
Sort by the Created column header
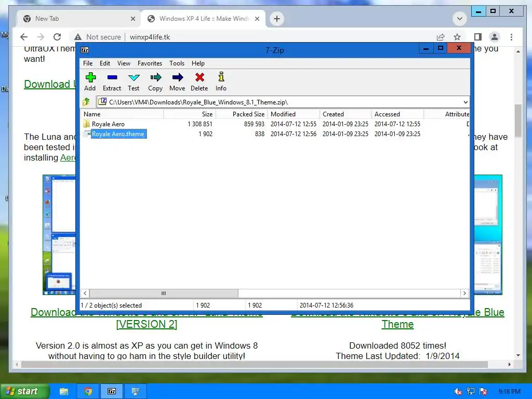pyautogui.click(x=345, y=114)
